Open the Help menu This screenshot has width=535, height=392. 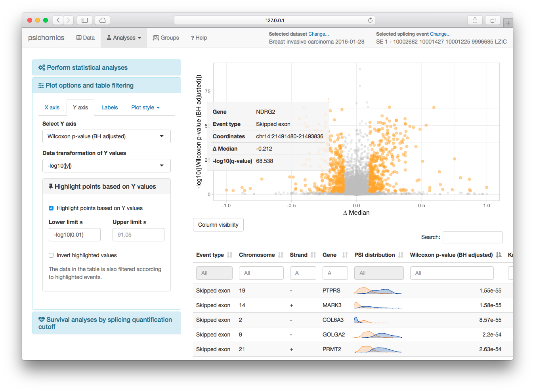[199, 38]
